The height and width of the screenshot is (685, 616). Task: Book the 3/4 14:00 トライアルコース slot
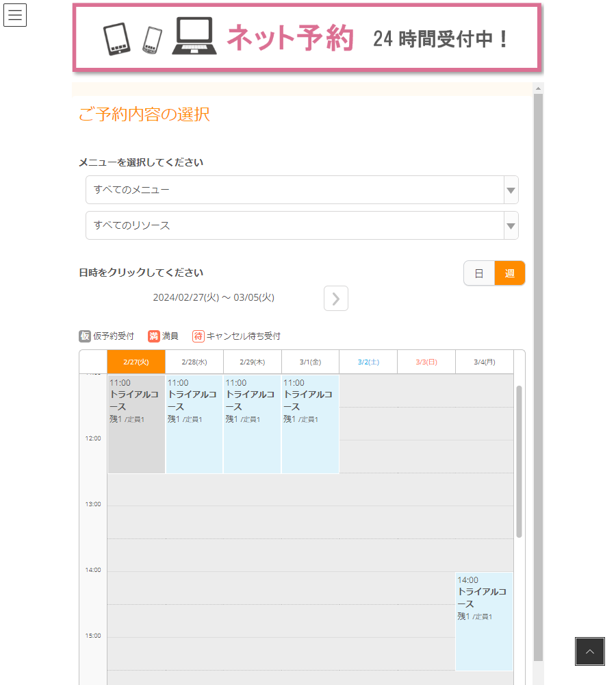pyautogui.click(x=484, y=621)
